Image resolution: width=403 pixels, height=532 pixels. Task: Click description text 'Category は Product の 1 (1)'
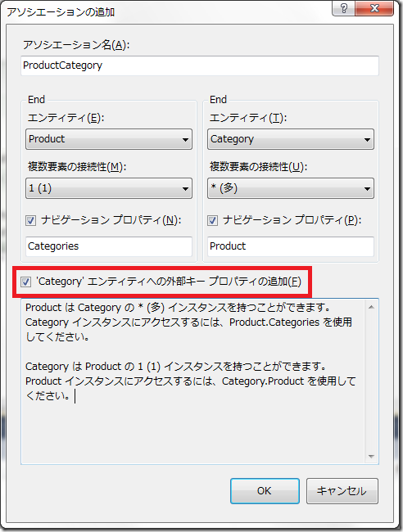(93, 367)
